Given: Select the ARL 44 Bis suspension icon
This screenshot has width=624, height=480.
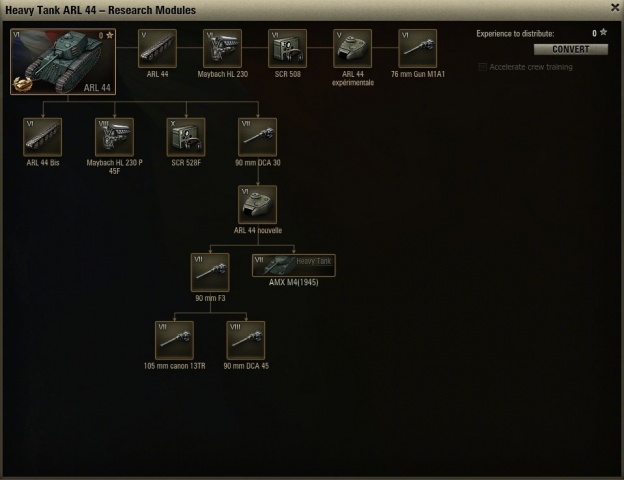Looking at the screenshot, I should point(43,137).
